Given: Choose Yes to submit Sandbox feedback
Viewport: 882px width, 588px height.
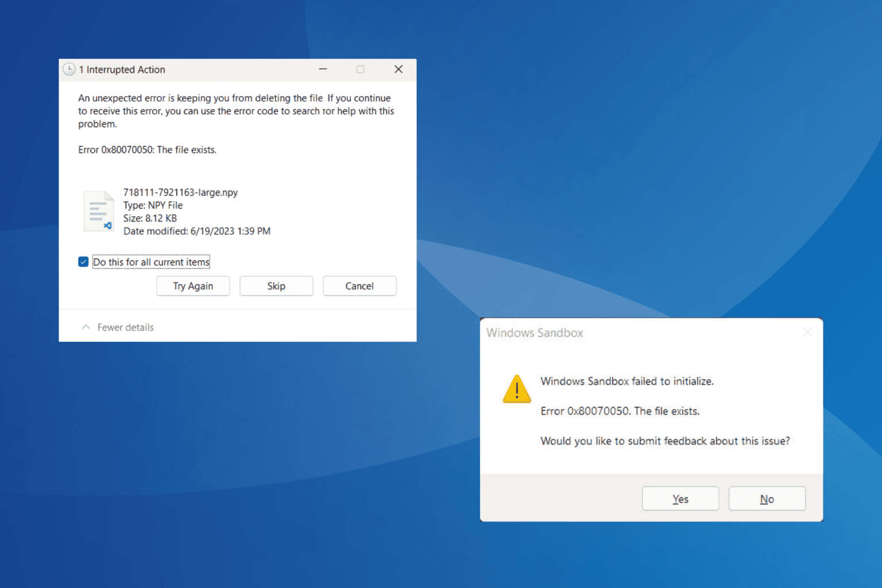Looking at the screenshot, I should coord(680,499).
